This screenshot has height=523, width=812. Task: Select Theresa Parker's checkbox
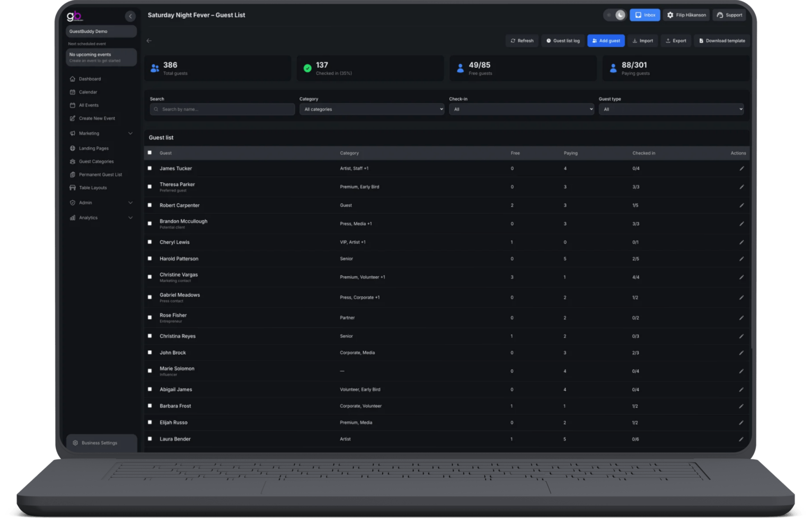(150, 187)
